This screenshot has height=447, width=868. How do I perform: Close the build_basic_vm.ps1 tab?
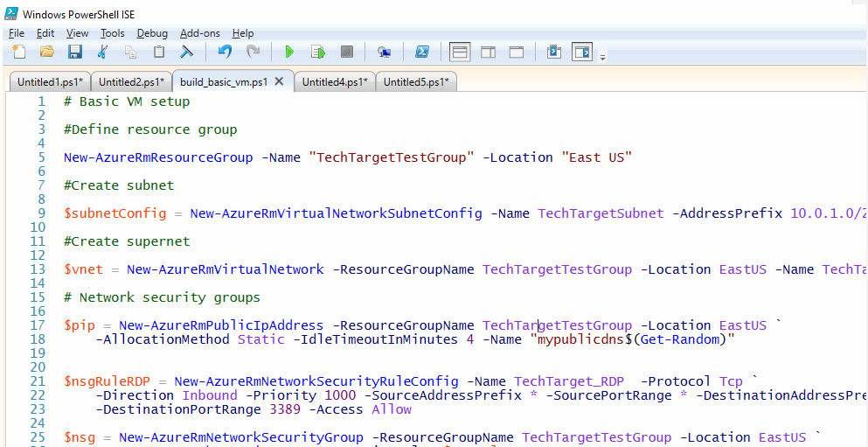pyautogui.click(x=280, y=81)
